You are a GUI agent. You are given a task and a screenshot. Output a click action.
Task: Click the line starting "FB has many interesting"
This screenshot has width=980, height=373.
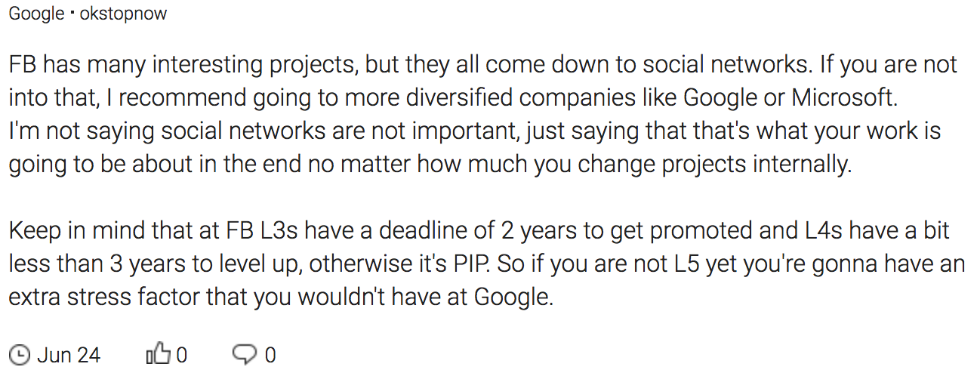(483, 65)
